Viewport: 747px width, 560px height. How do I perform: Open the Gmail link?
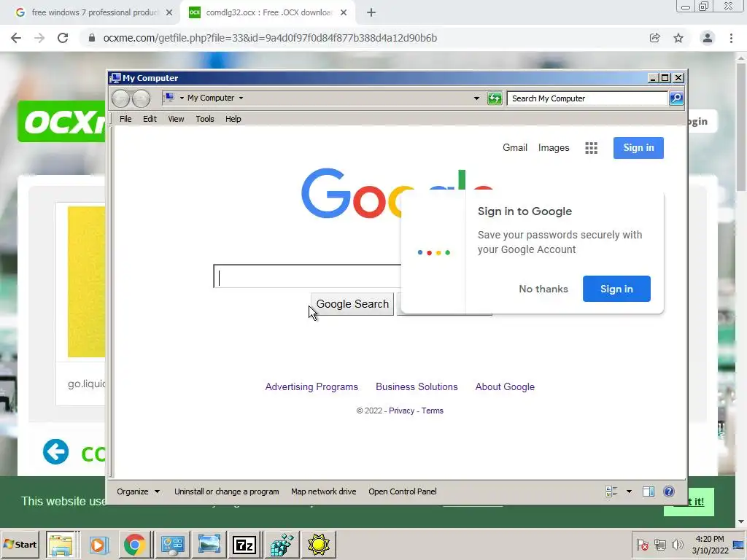click(515, 147)
